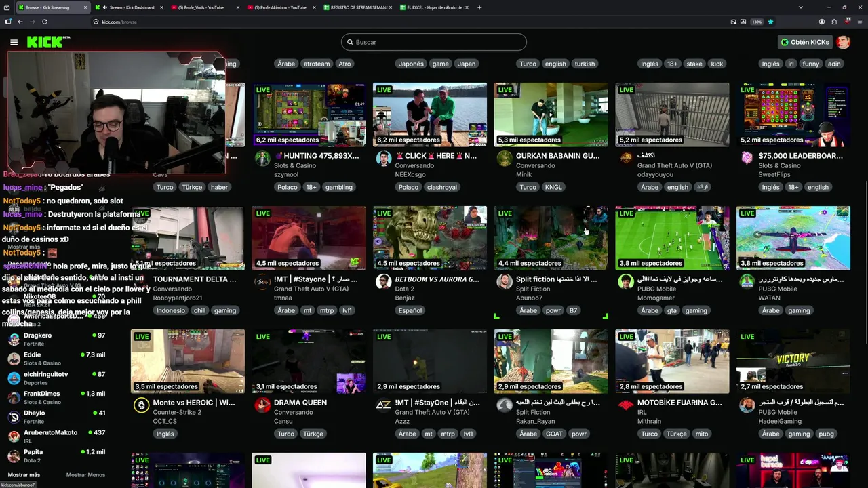This screenshot has height=488, width=868.
Task: Open the HUNTING 475,893X stream thumbnail
Action: pyautogui.click(x=309, y=115)
